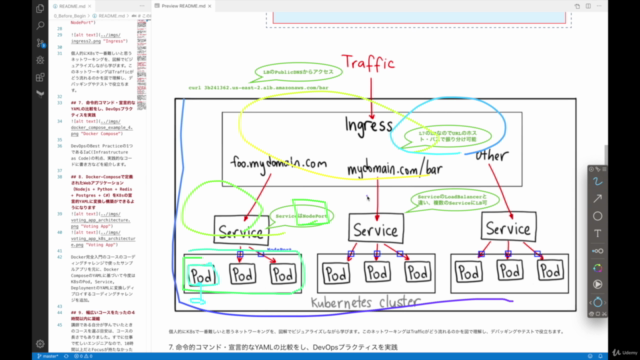
Task: Open the editor More Actions ellipsis menu
Action: 142,6
